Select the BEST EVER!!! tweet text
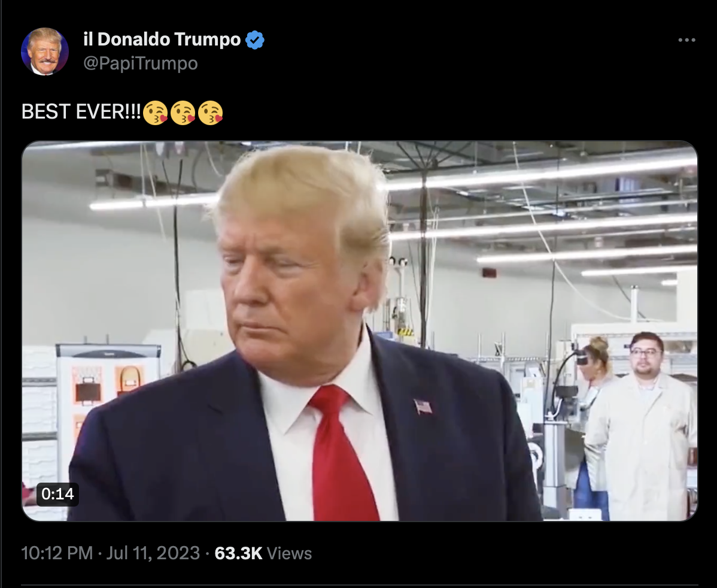 click(81, 111)
